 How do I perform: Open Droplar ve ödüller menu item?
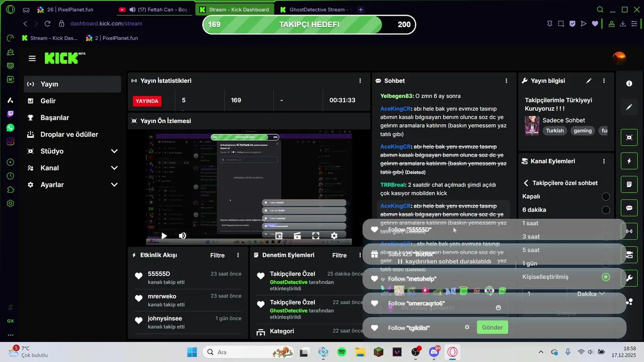tap(72, 134)
